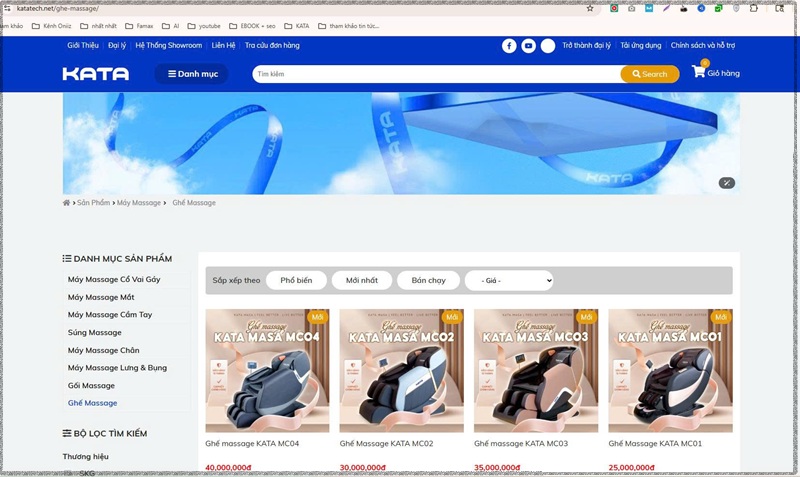Open the AI bookmark folder
This screenshot has height=477, width=800.
[x=170, y=26]
